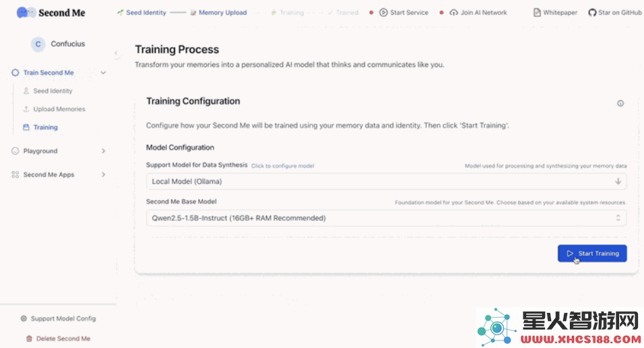Click the Memory Upload step icon

(x=193, y=13)
